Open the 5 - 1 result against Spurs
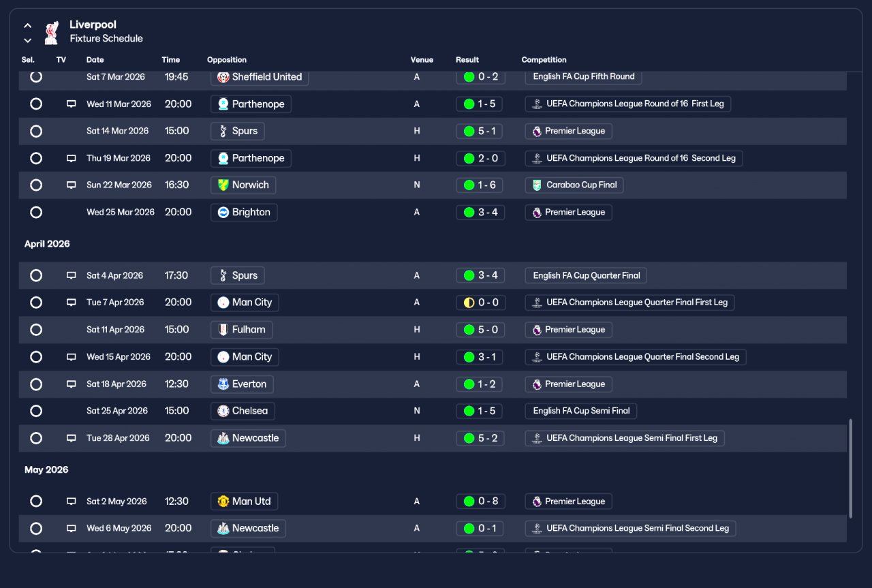The height and width of the screenshot is (588, 872). [x=480, y=131]
